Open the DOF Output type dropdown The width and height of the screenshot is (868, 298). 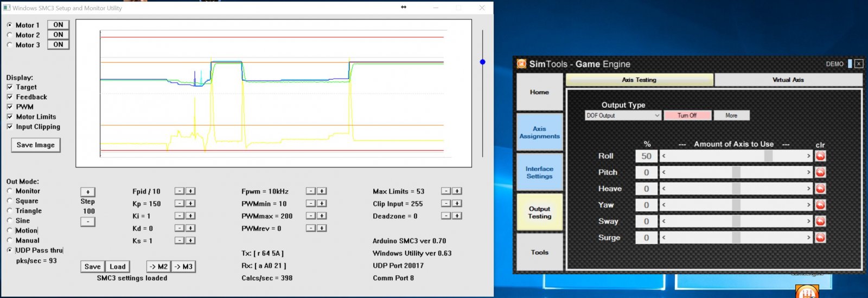click(x=623, y=115)
